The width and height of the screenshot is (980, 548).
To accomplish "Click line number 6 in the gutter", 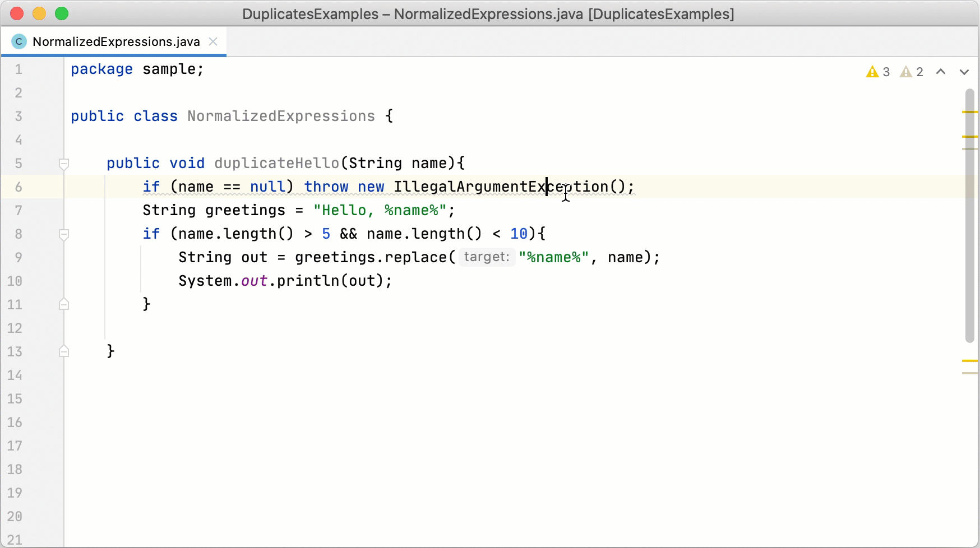I will point(19,187).
